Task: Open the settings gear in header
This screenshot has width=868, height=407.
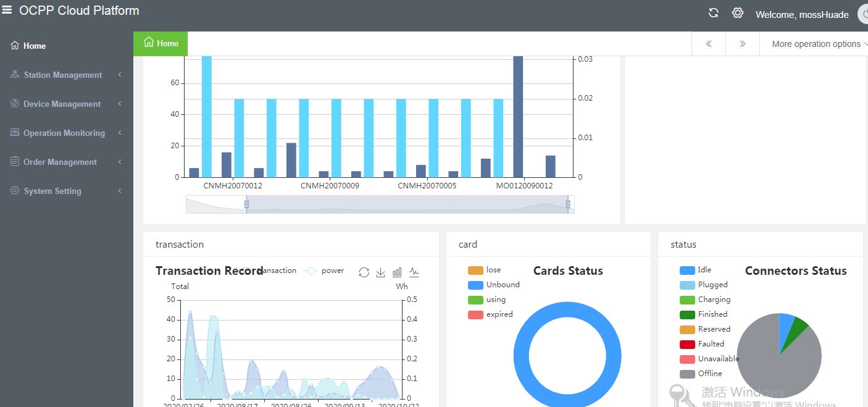Action: [738, 13]
